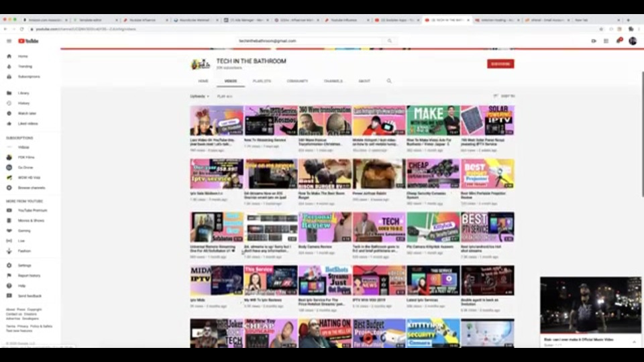Screen dimensions: 644x362
Task: Open the MAKE video ads thumbnail
Action: 433,120
